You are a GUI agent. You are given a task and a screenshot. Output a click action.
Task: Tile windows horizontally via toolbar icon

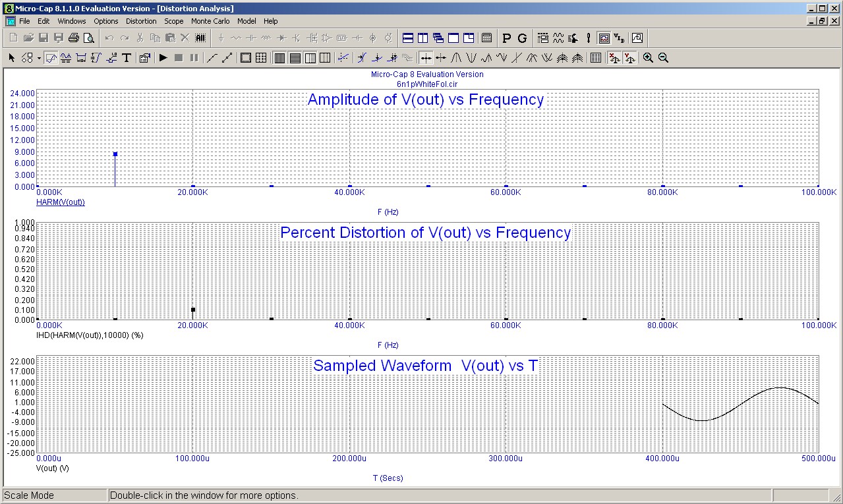(x=408, y=38)
